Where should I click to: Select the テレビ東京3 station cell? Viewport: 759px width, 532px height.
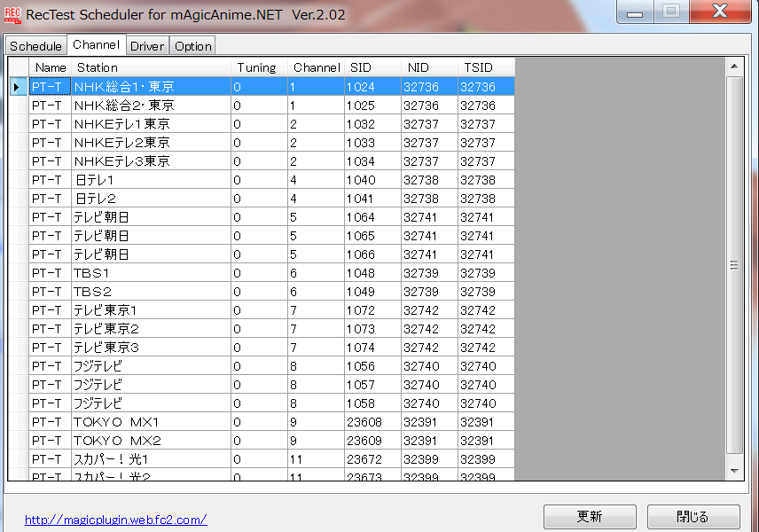[151, 348]
